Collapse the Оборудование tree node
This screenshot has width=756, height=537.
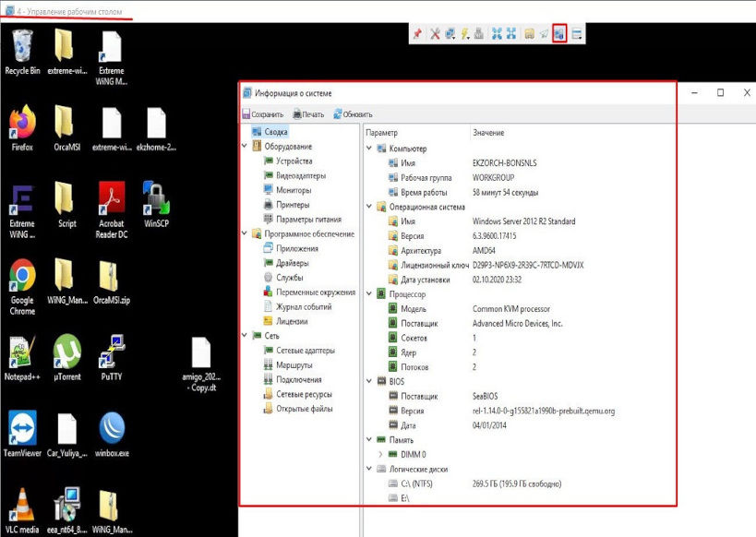pos(245,146)
